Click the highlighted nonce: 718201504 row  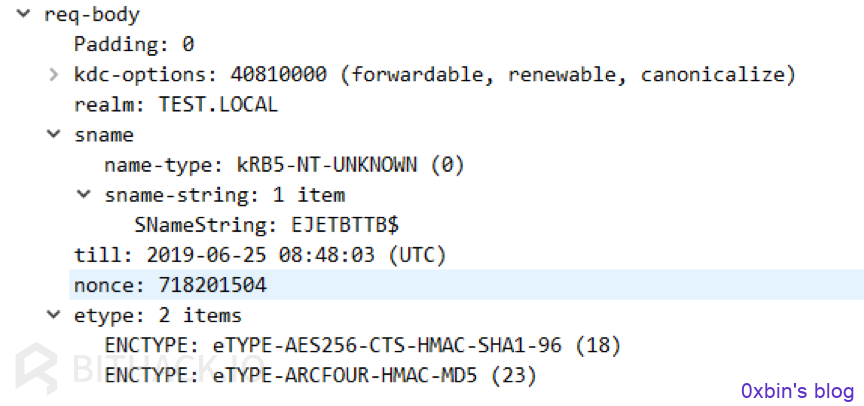[466, 285]
